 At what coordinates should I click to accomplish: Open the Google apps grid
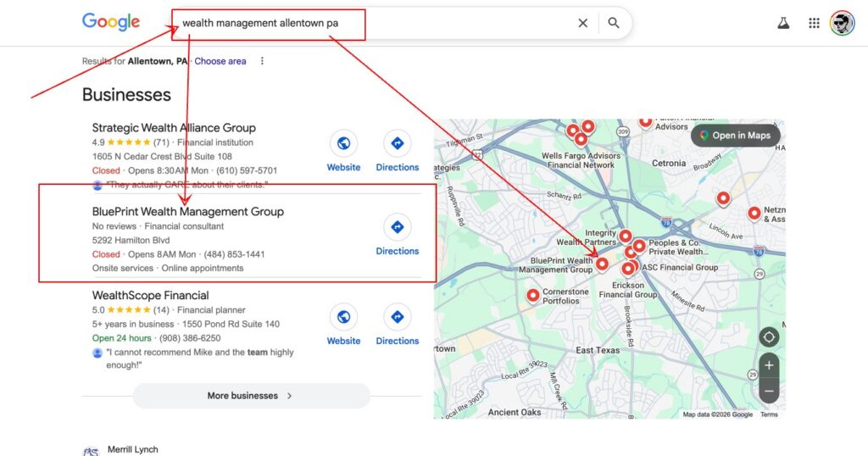coord(814,24)
